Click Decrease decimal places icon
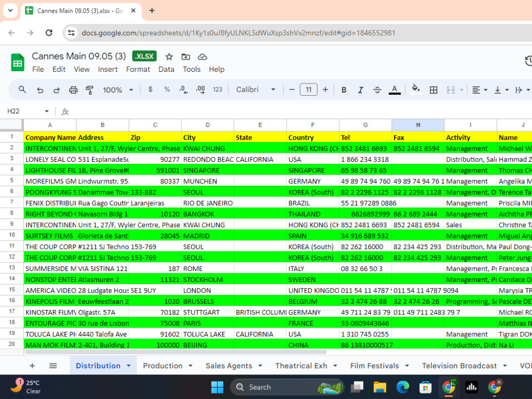 click(x=183, y=89)
